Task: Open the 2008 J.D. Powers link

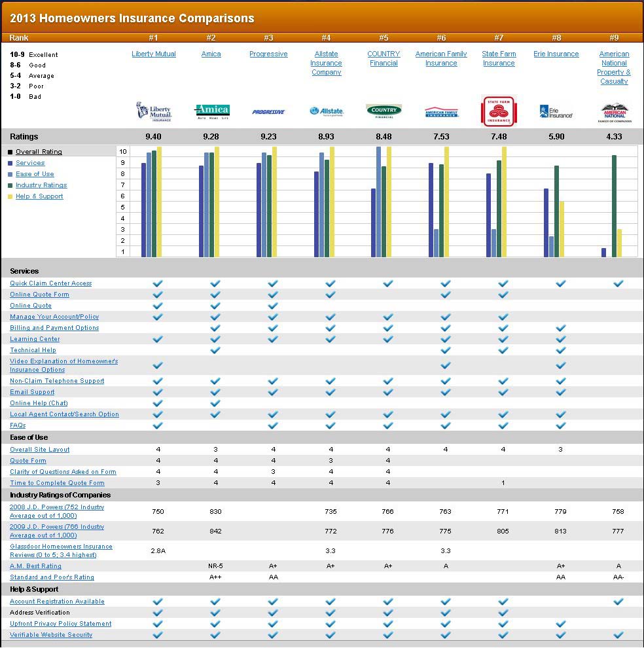Action: click(x=57, y=511)
